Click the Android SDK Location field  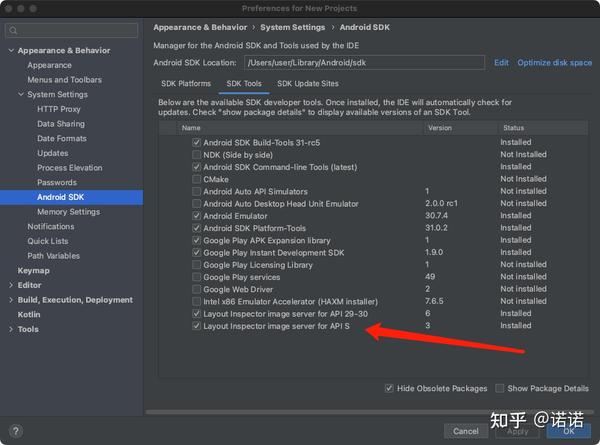(x=364, y=63)
